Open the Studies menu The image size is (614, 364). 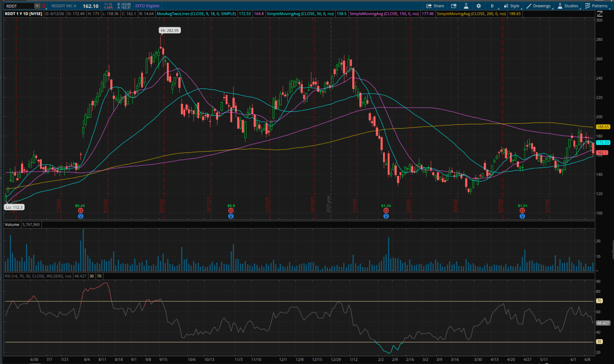click(568, 6)
